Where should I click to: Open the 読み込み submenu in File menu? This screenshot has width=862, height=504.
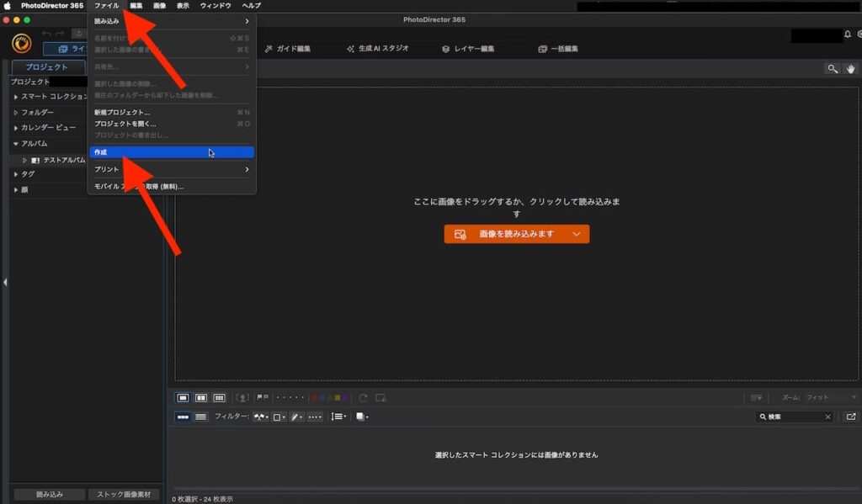coord(172,21)
